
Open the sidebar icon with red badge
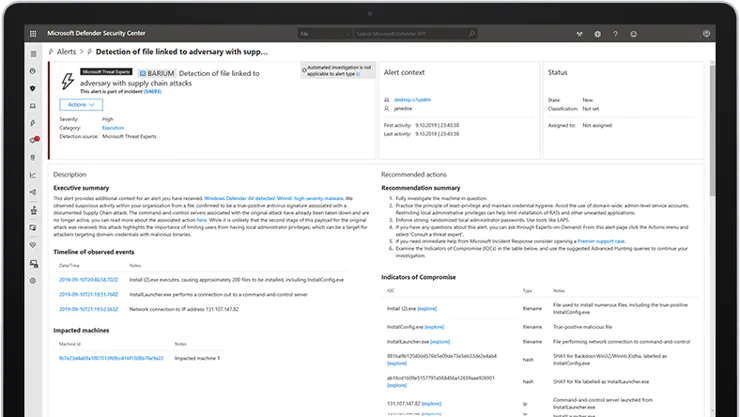(34, 140)
